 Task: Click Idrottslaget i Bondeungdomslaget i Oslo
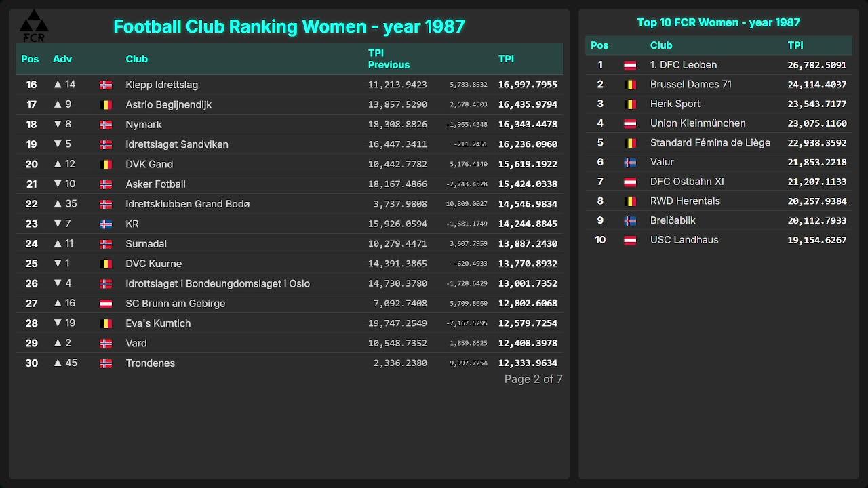[218, 283]
